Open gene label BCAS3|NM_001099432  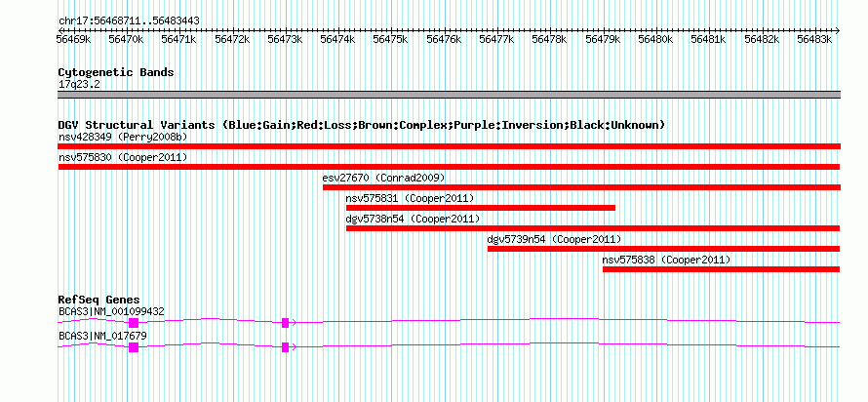[x=111, y=311]
